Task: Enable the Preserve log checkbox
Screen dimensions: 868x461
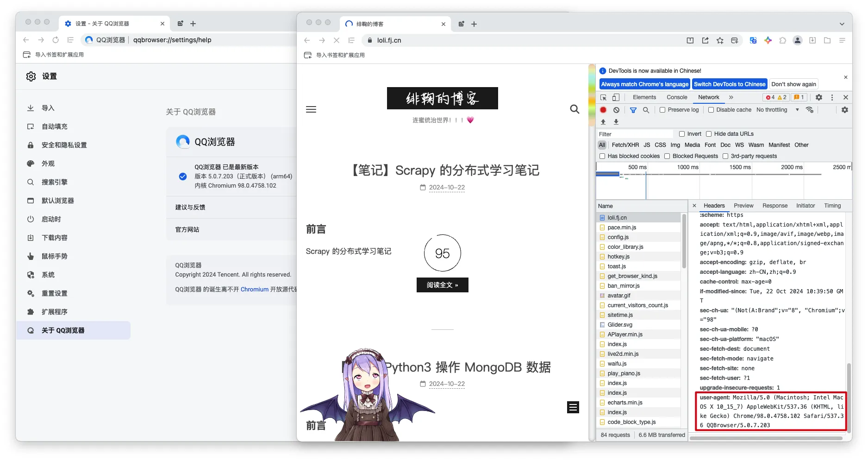Action: coord(662,110)
